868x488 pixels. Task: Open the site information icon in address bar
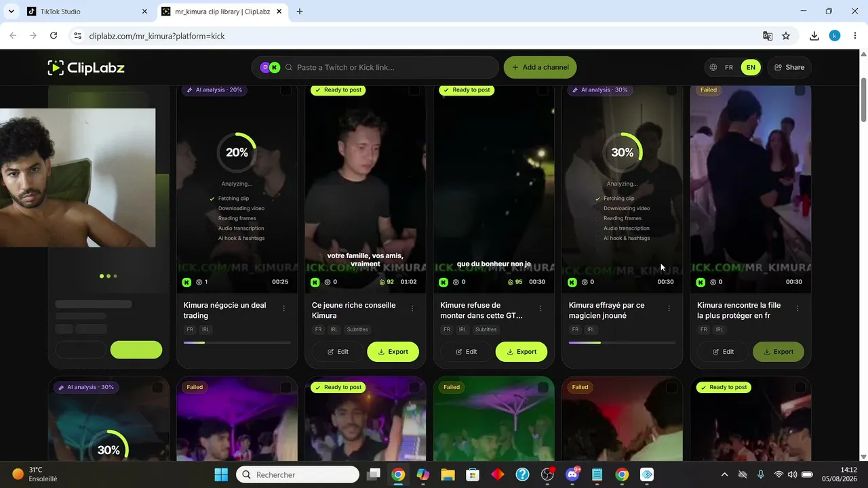(77, 36)
